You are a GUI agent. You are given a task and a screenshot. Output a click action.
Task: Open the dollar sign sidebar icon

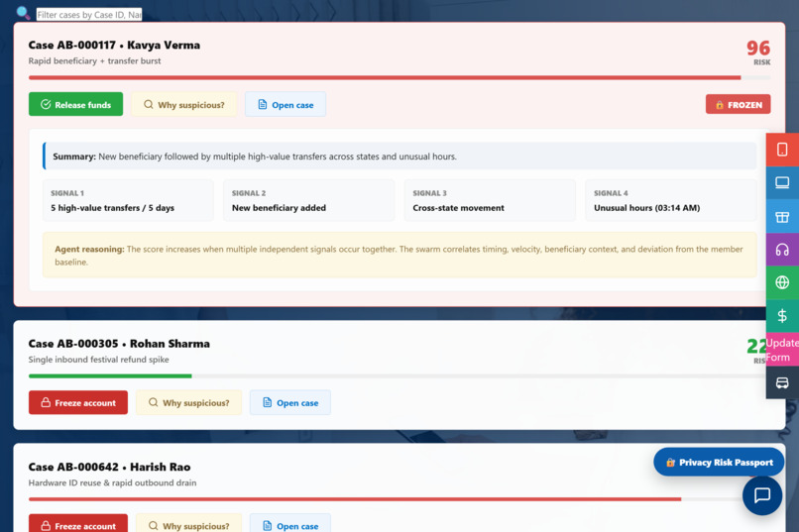coord(782,316)
